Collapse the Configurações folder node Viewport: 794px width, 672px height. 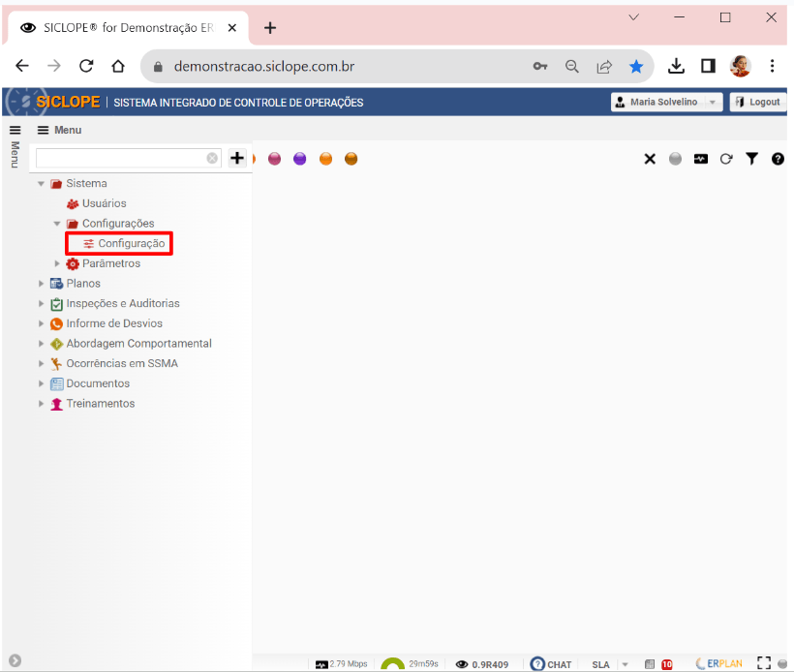coord(57,224)
